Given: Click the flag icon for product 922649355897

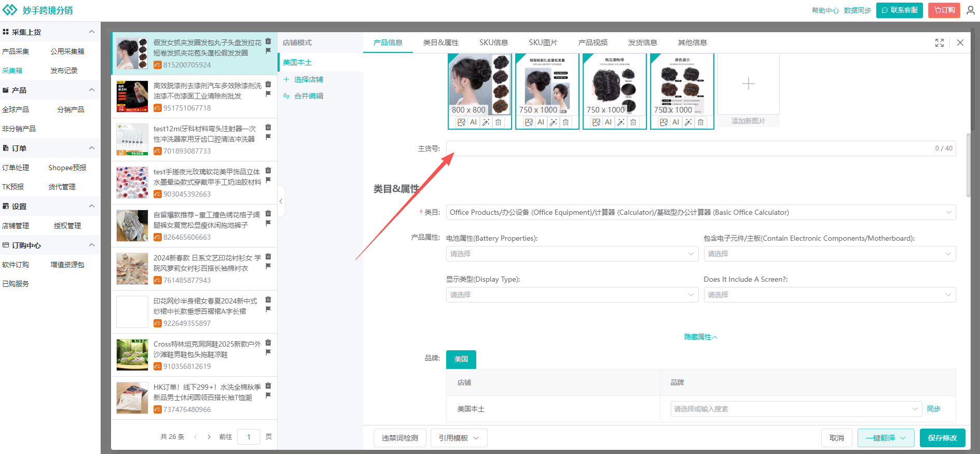Looking at the screenshot, I should (x=268, y=309).
